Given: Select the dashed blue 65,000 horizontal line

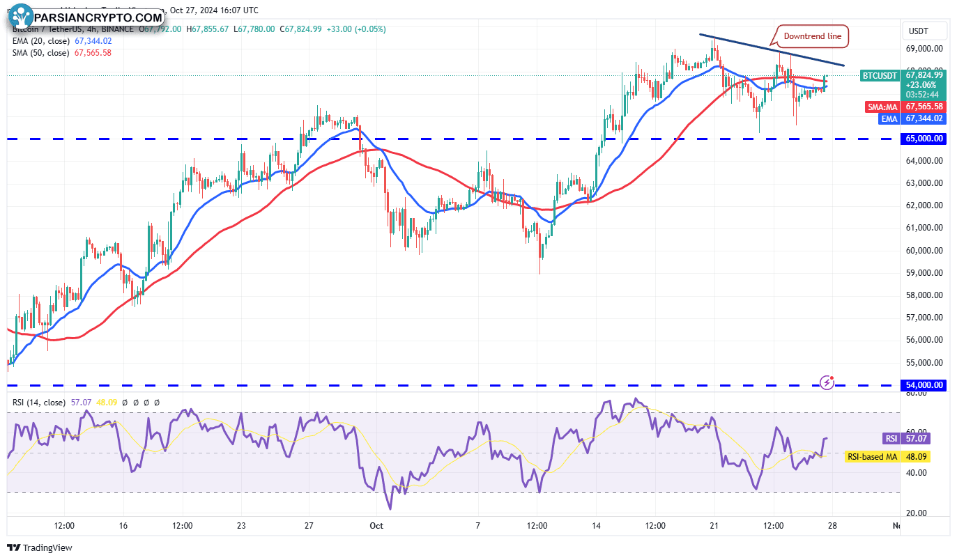Looking at the screenshot, I should 453,139.
